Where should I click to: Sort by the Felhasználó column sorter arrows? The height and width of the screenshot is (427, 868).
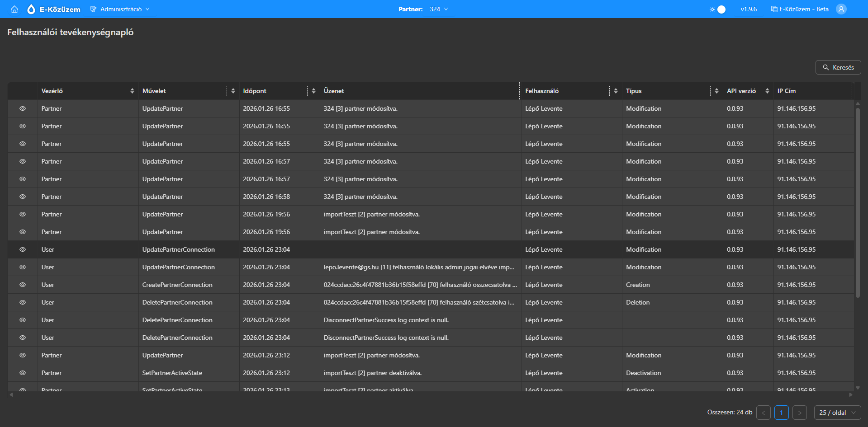616,91
